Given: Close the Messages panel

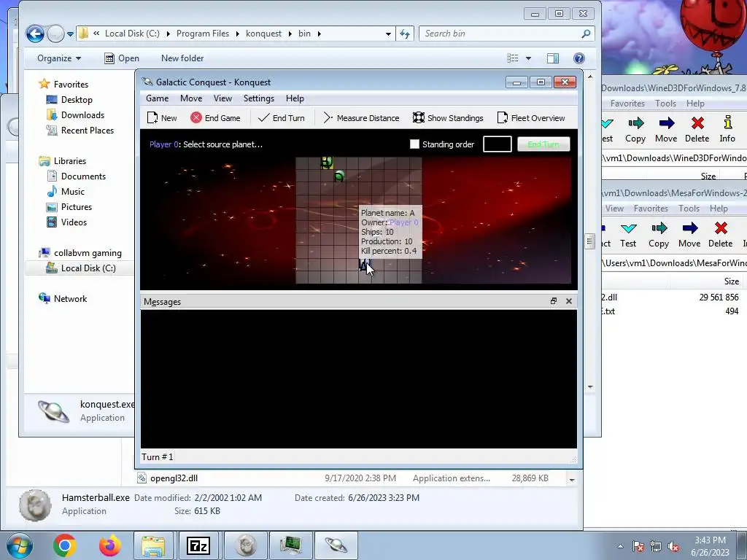Looking at the screenshot, I should 569,301.
